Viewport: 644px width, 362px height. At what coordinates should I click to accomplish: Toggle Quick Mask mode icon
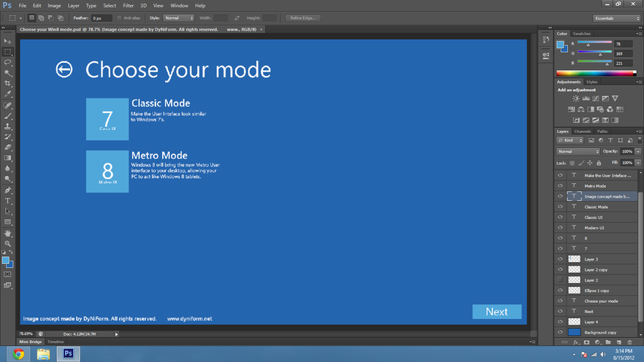tap(8, 274)
